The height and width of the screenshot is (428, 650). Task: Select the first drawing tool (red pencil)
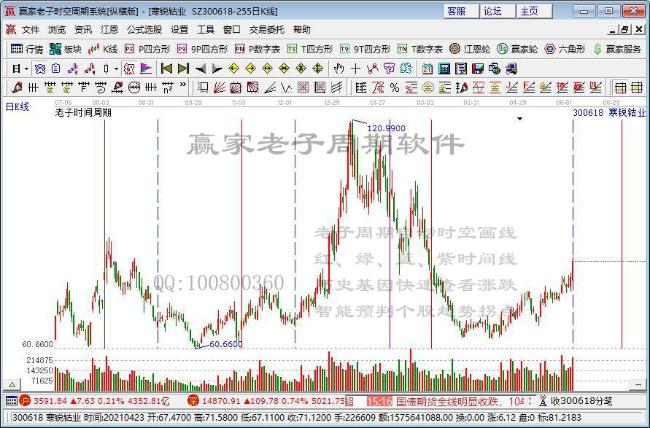coord(17,88)
